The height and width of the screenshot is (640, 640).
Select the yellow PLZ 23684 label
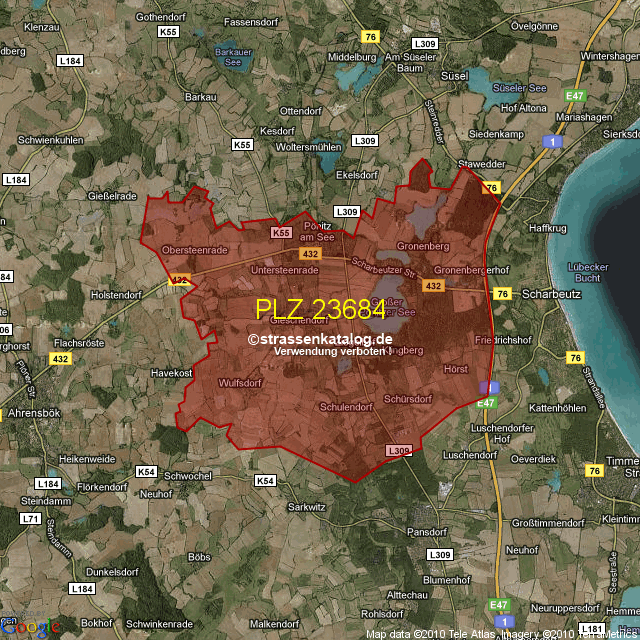(320, 310)
